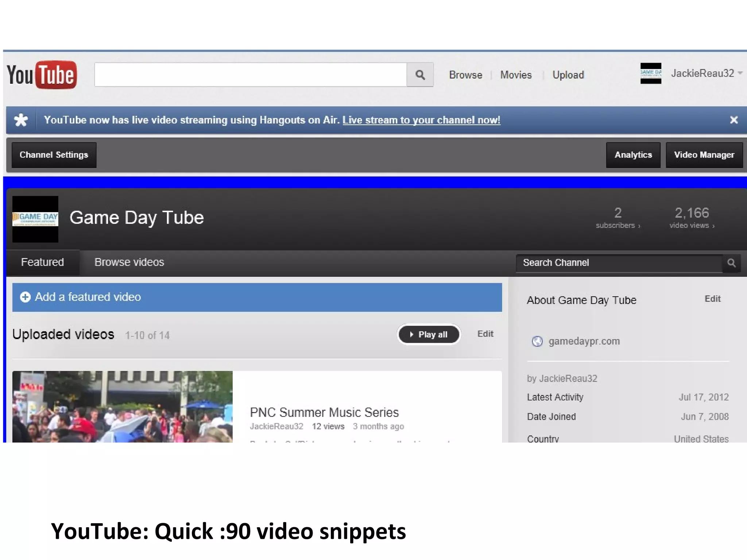The width and height of the screenshot is (747, 560).
Task: Click the magnifier search button beside the top search box
Action: [x=420, y=75]
